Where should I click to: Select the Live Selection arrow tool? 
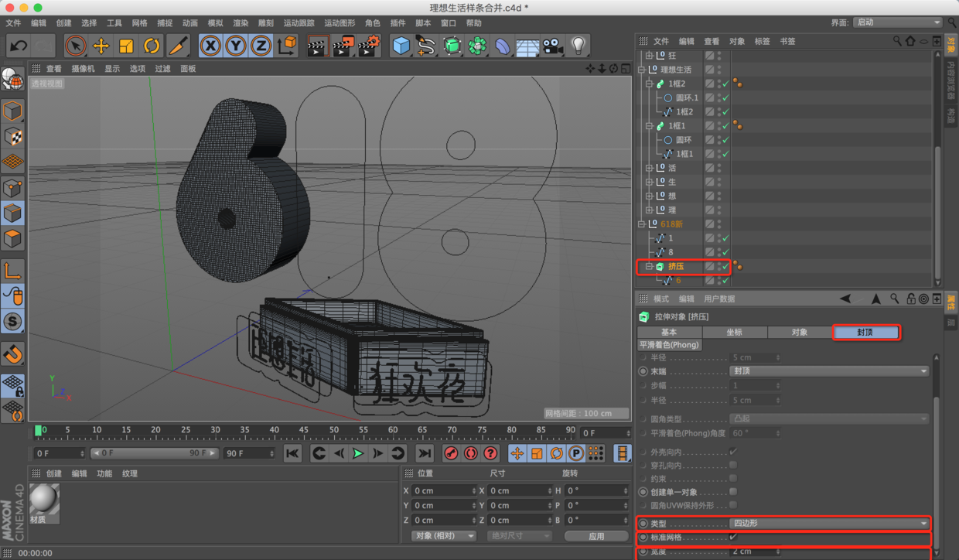pos(75,46)
